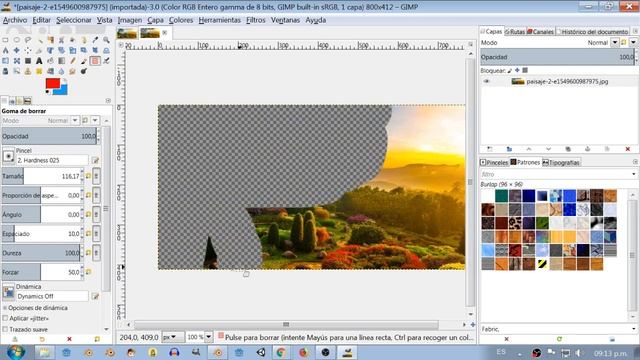Toggle lock pixels brush icon
The height and width of the screenshot is (360, 640).
pyautogui.click(x=510, y=71)
